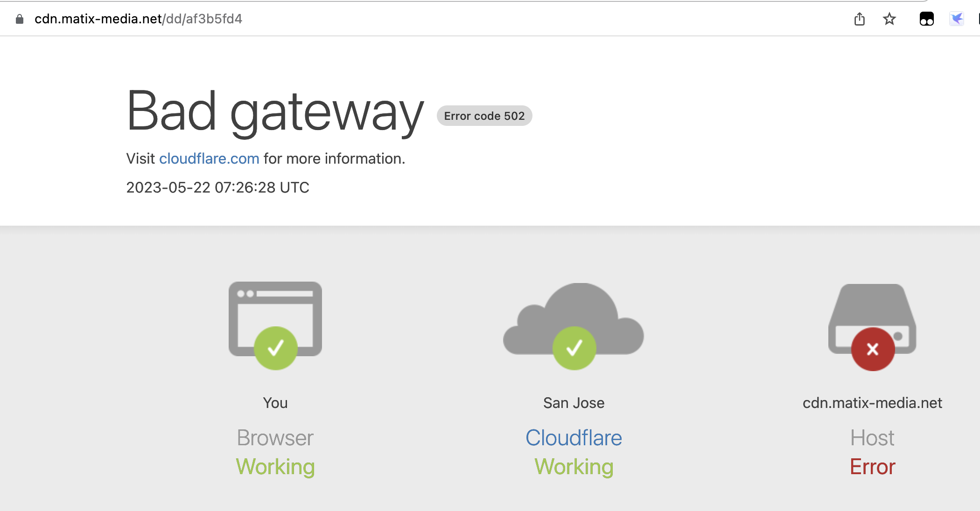Click the lock site-info icon

(x=19, y=19)
